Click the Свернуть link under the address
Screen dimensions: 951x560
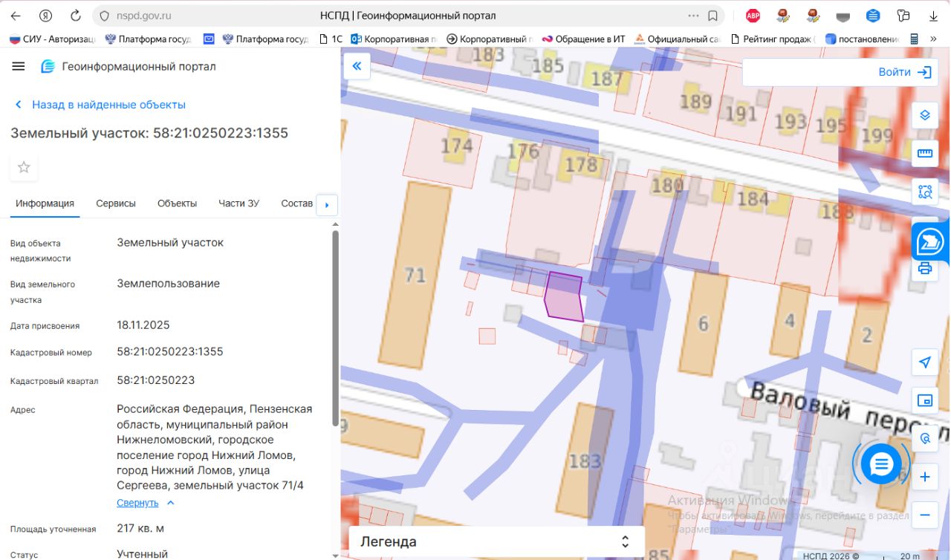[137, 503]
